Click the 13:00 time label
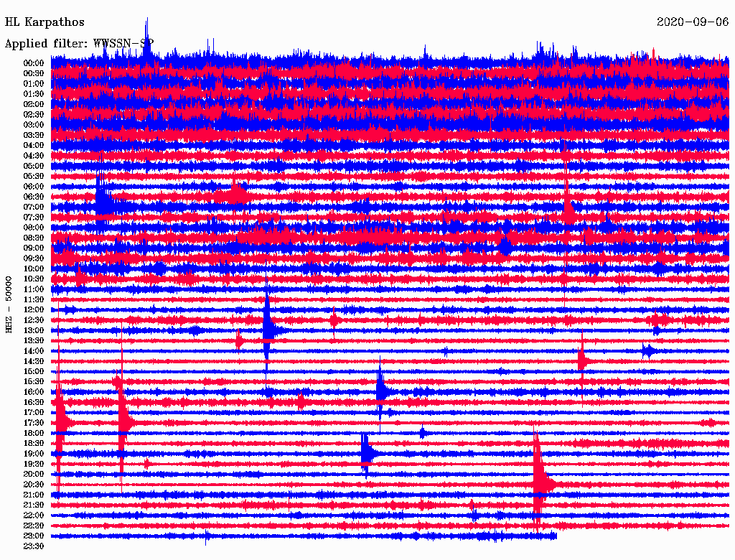Screen dimensions: 735x560 click(x=34, y=331)
